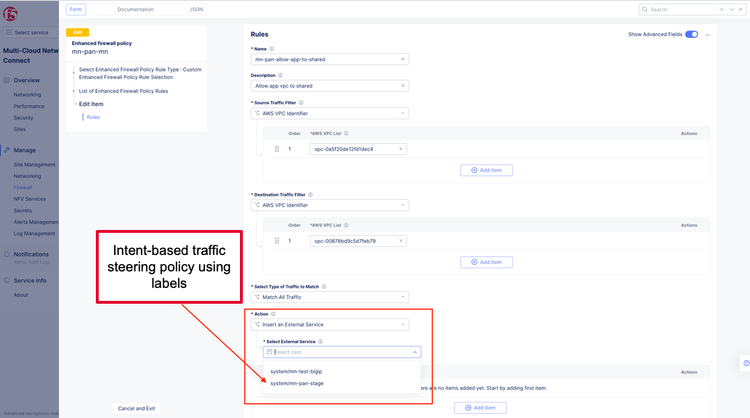Go to the Sites page
Image resolution: width=750 pixels, height=418 pixels.
click(x=20, y=129)
